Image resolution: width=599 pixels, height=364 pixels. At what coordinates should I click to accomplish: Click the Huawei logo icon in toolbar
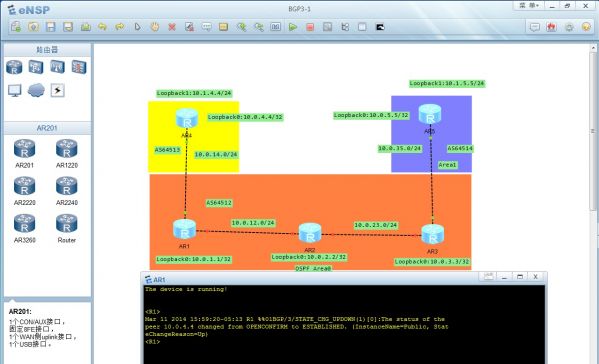click(551, 27)
